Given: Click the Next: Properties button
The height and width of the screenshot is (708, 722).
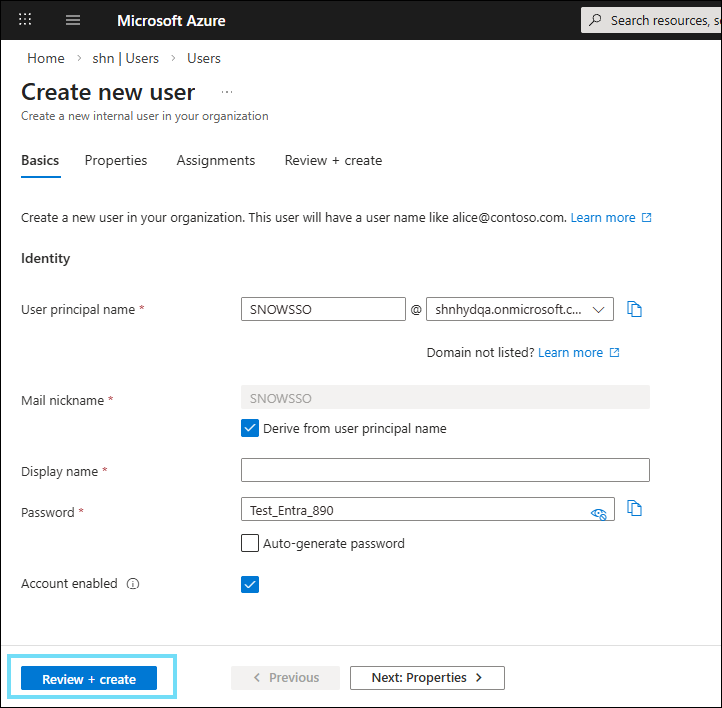Looking at the screenshot, I should 427,678.
